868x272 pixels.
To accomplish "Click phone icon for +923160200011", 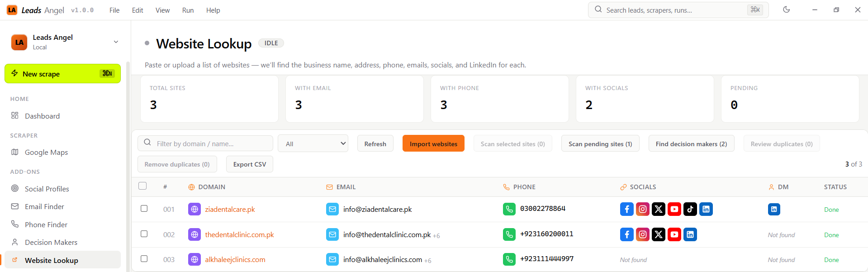I will click(509, 234).
